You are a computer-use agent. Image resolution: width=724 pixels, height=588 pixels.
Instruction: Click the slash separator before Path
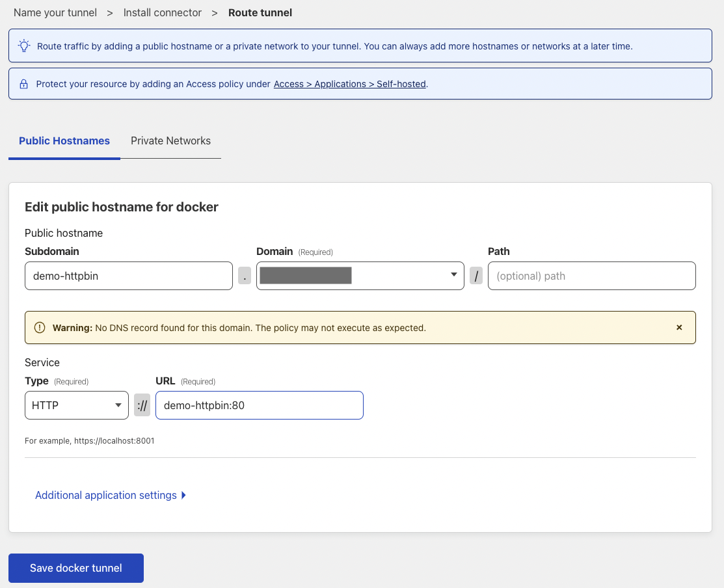[x=476, y=276]
